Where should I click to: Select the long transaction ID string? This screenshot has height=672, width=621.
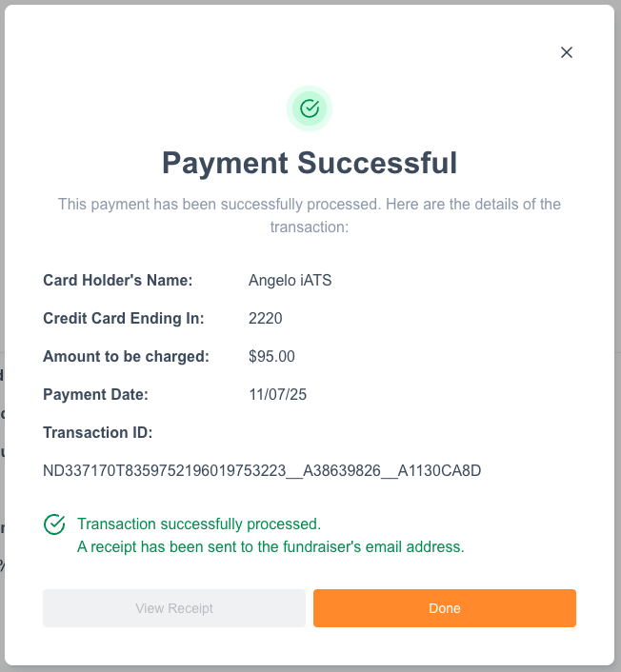(x=263, y=471)
